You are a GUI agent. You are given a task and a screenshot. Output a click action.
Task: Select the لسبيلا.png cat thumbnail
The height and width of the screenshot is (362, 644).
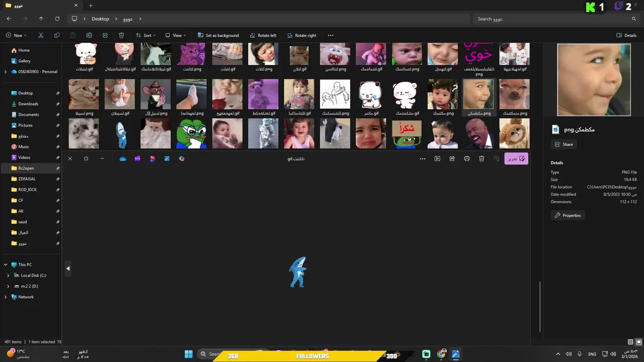point(84,94)
